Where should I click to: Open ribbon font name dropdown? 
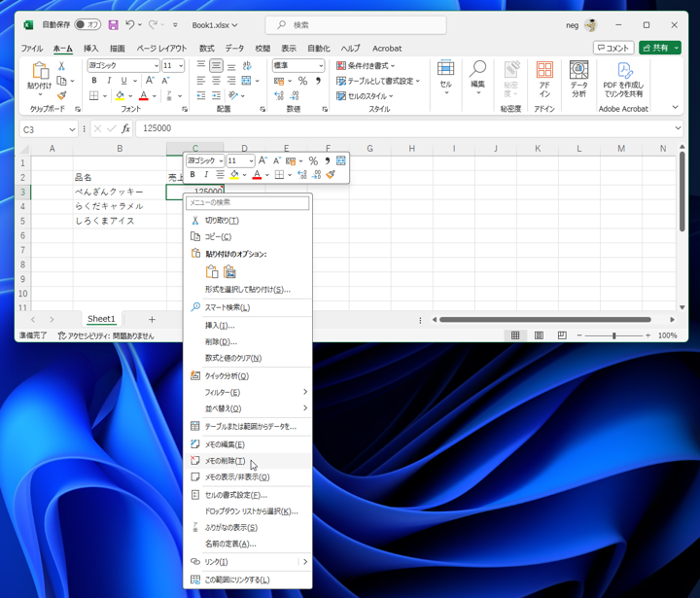click(157, 66)
